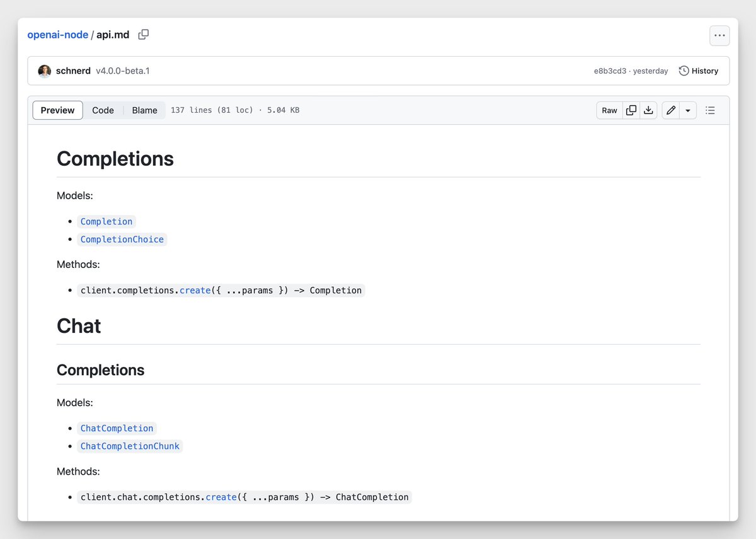This screenshot has height=539, width=756.
Task: Copy the file path next to api.md
Action: pyautogui.click(x=144, y=35)
